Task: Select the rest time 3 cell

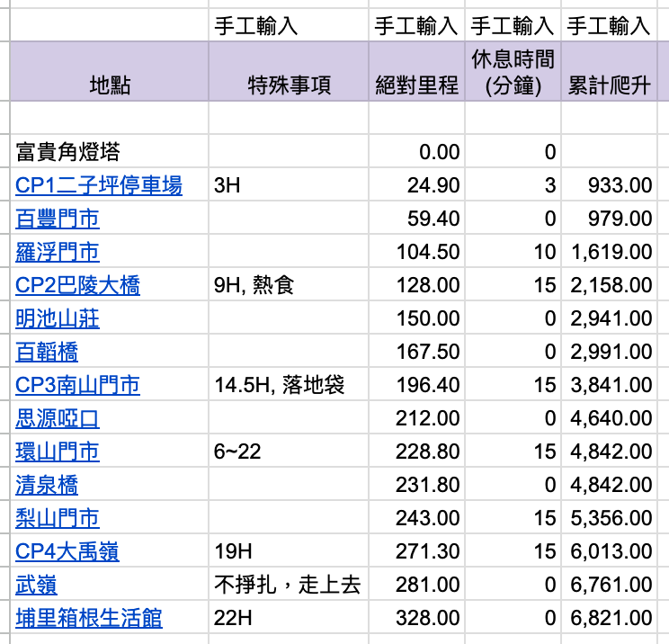Action: coord(513,184)
